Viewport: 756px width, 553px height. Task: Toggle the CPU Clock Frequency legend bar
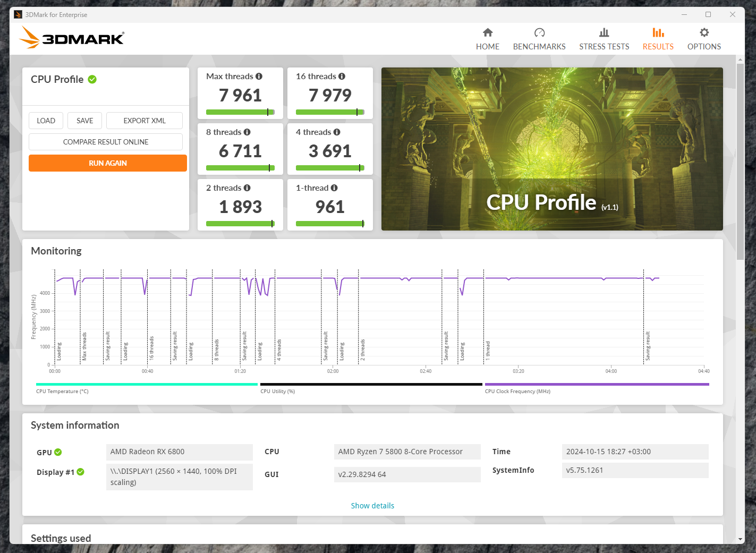tap(597, 384)
